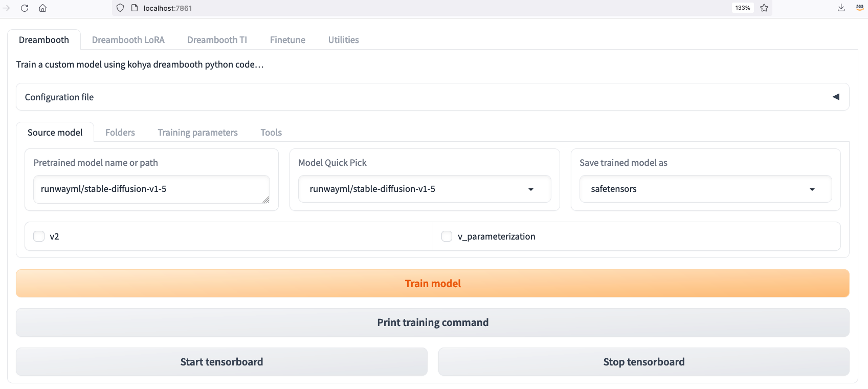This screenshot has width=868, height=389.
Task: Select the Source model sub-tab
Action: tap(55, 133)
